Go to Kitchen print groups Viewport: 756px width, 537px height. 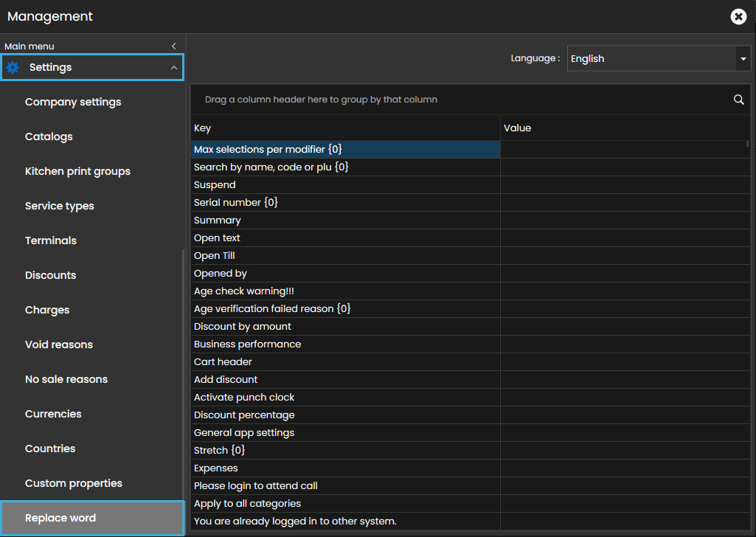(x=77, y=171)
